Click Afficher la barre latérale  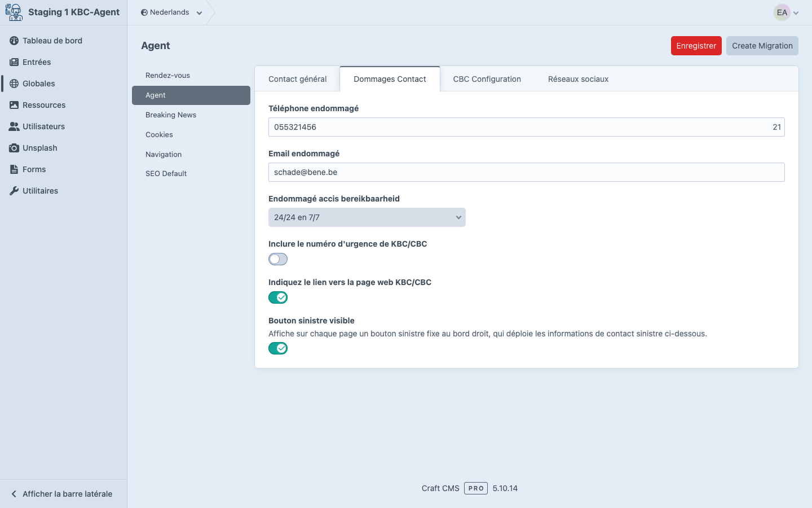63,494
